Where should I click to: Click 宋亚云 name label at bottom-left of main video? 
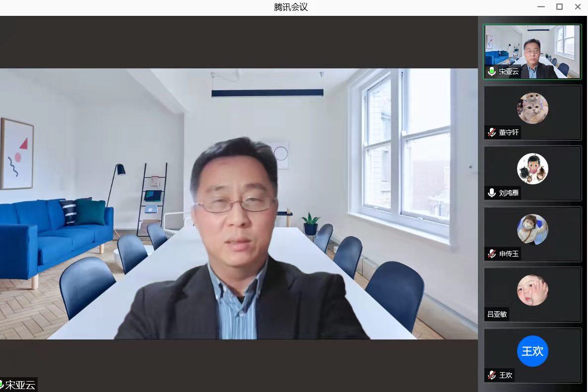[x=20, y=385]
